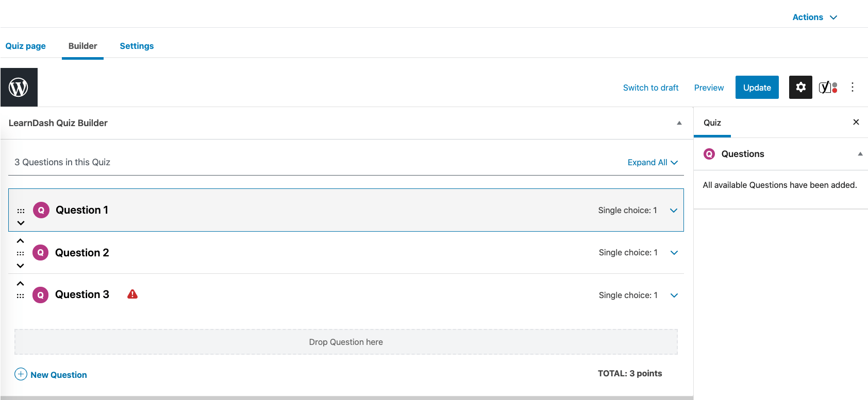This screenshot has height=400, width=868.
Task: Click the Q icon of Question 3
Action: click(41, 295)
